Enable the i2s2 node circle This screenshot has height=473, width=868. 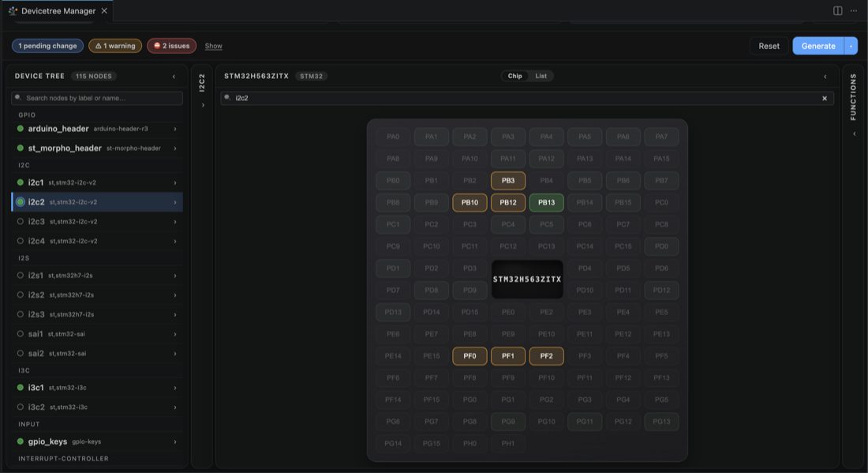coord(21,295)
